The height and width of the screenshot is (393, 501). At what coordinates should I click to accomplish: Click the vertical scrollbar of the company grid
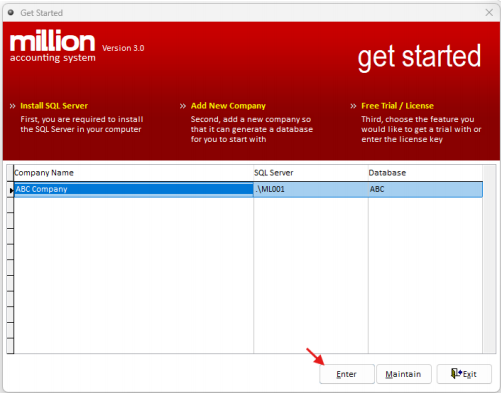pos(489,259)
